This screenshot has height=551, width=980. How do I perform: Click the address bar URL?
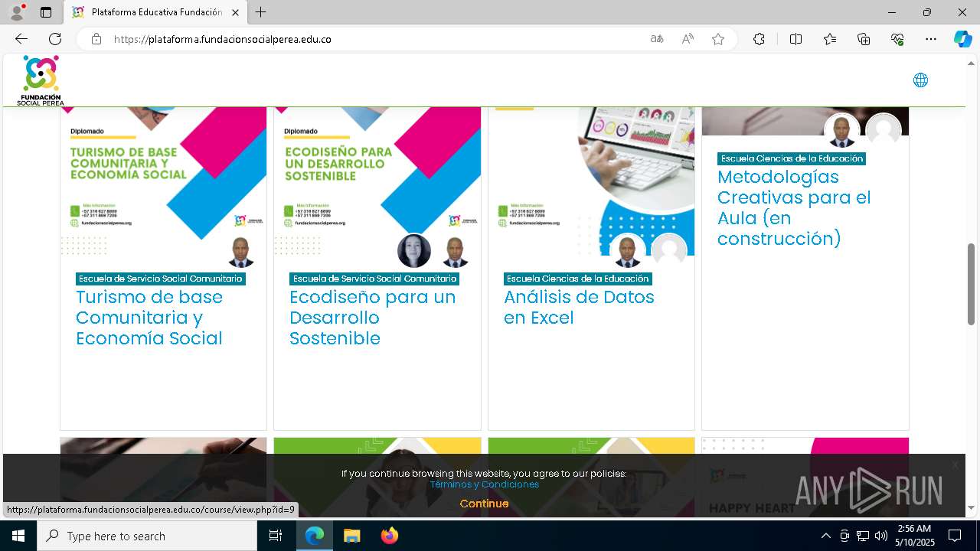[x=223, y=39]
